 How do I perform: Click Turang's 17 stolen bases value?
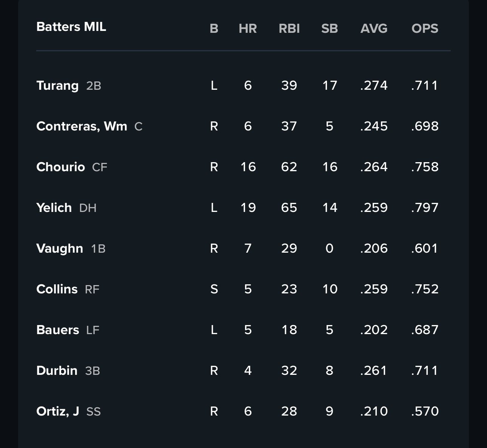coord(330,86)
